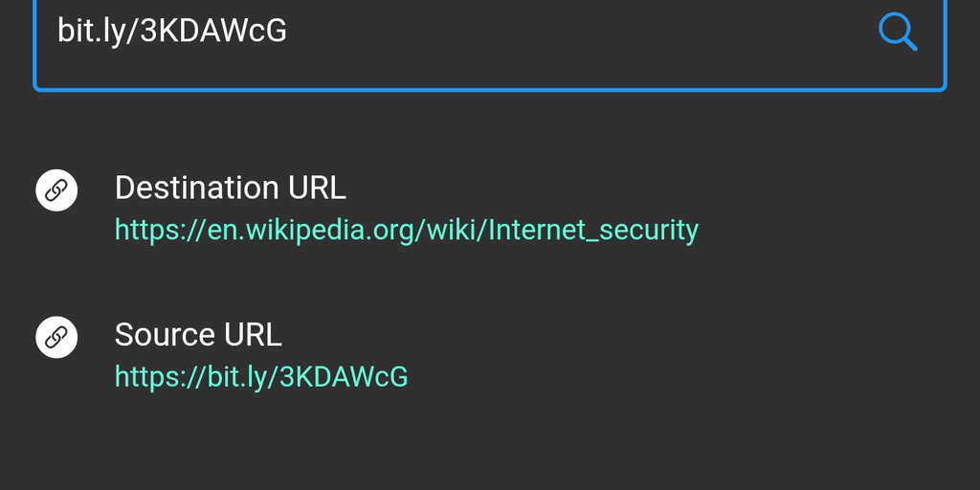The width and height of the screenshot is (980, 490).
Task: Follow the shortened bit.ly address under Source URL
Action: tap(261, 377)
